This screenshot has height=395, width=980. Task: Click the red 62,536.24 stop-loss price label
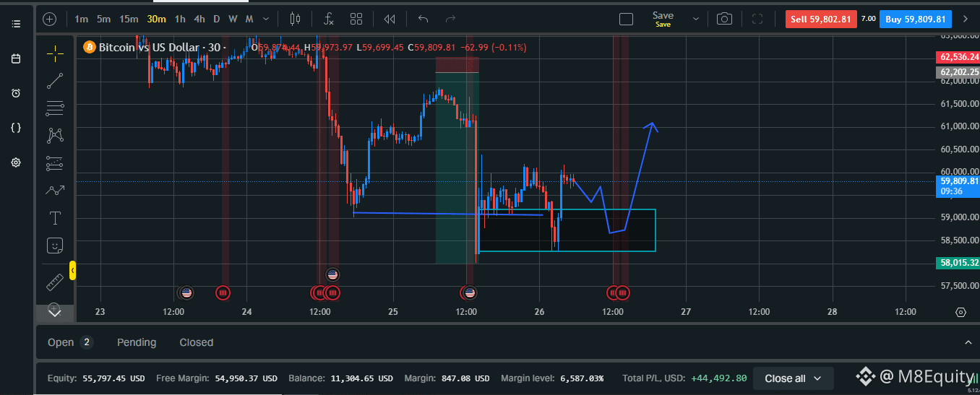(x=958, y=57)
